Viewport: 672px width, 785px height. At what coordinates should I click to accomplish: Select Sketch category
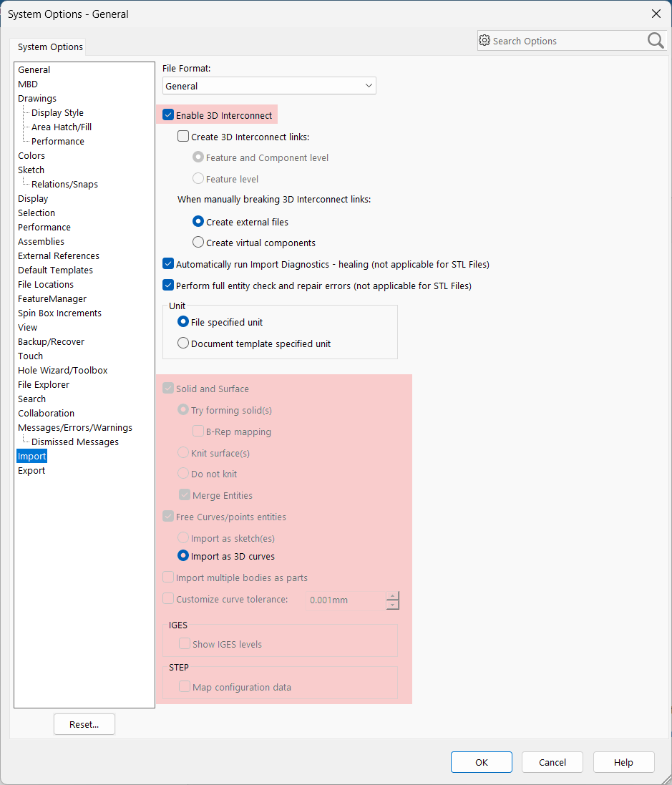[31, 170]
